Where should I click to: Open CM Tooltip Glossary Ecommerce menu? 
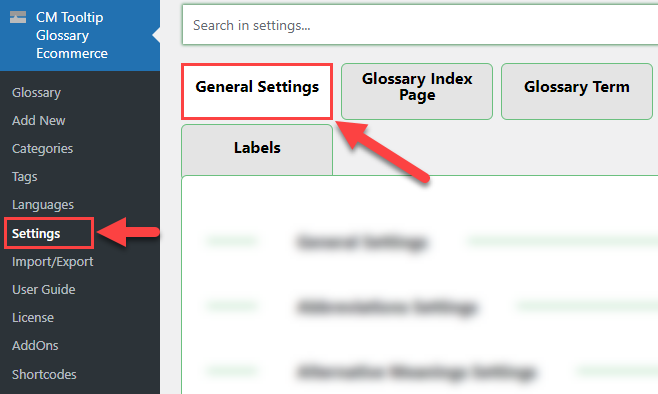click(71, 35)
